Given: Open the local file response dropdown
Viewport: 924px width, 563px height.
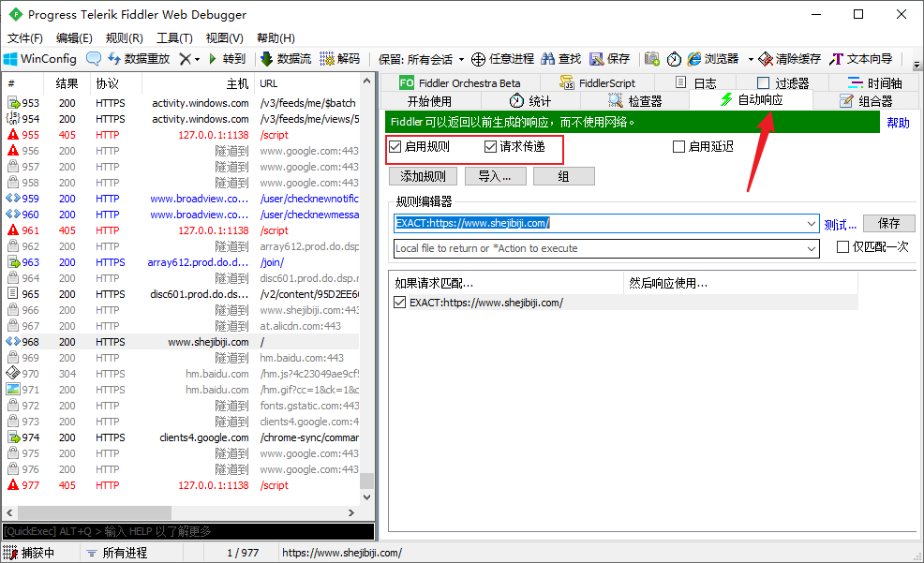Looking at the screenshot, I should tap(812, 248).
